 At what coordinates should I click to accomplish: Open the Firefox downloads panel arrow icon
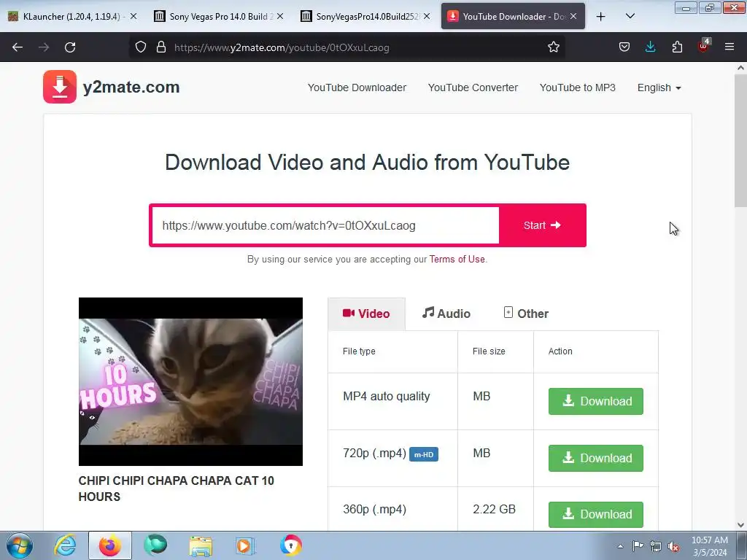point(650,47)
